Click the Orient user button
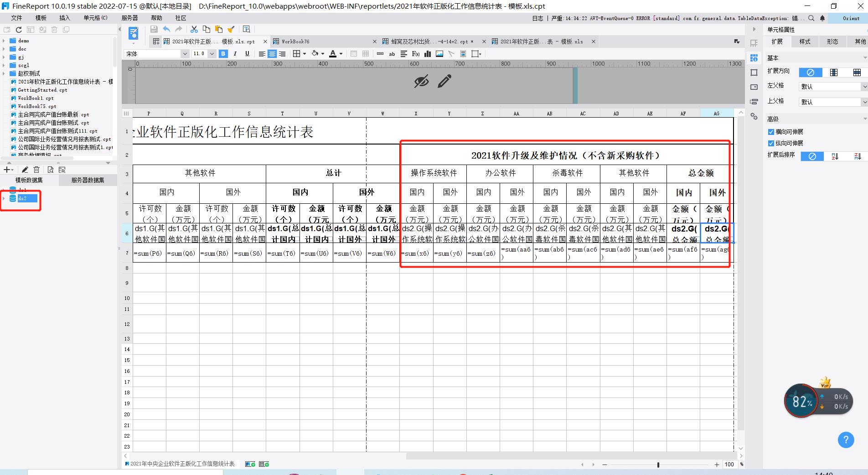868x475 pixels. coord(851,18)
